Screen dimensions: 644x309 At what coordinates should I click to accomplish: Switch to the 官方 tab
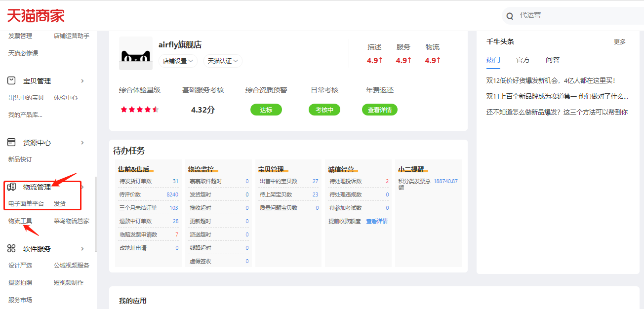pos(523,60)
